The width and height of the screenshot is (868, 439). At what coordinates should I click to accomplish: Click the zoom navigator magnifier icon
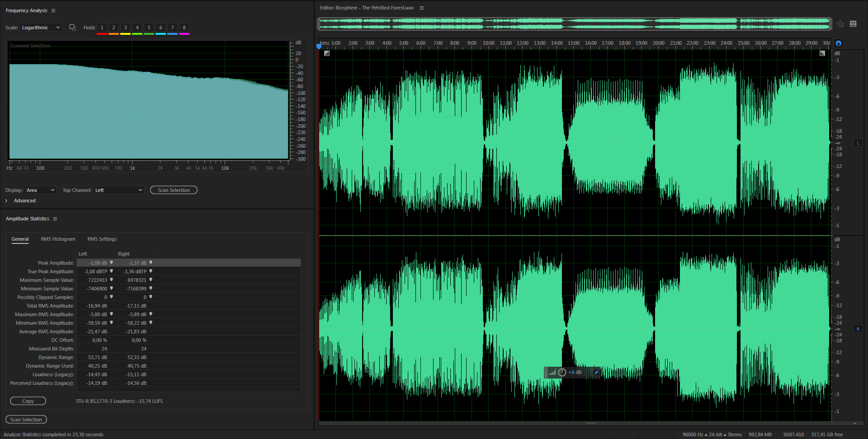[x=840, y=24]
